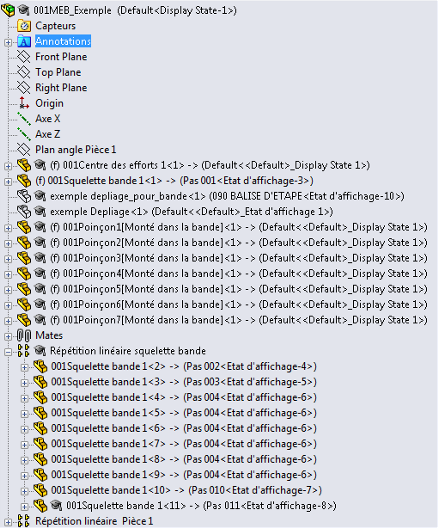Click the 001MEB_Exemple root assembly icon

(8, 10)
